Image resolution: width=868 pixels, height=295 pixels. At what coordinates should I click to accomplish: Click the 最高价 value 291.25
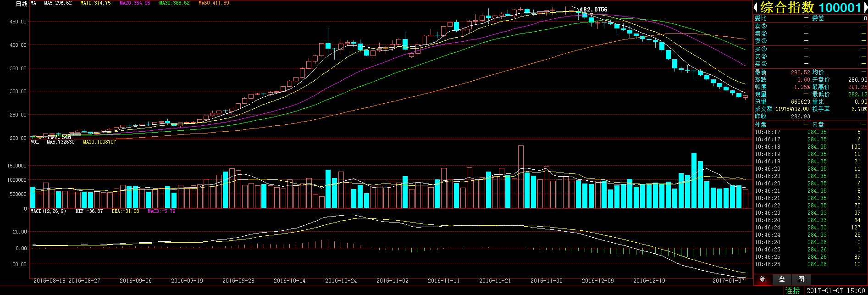tap(858, 87)
